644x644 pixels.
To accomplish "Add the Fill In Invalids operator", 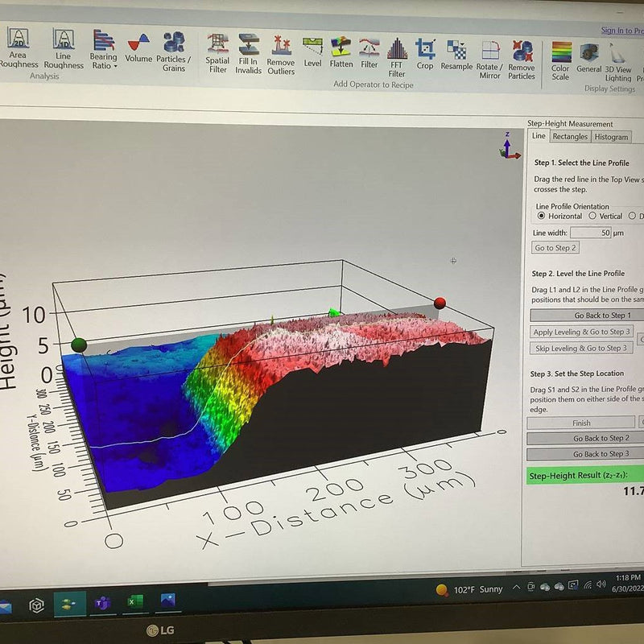I will 248,54.
